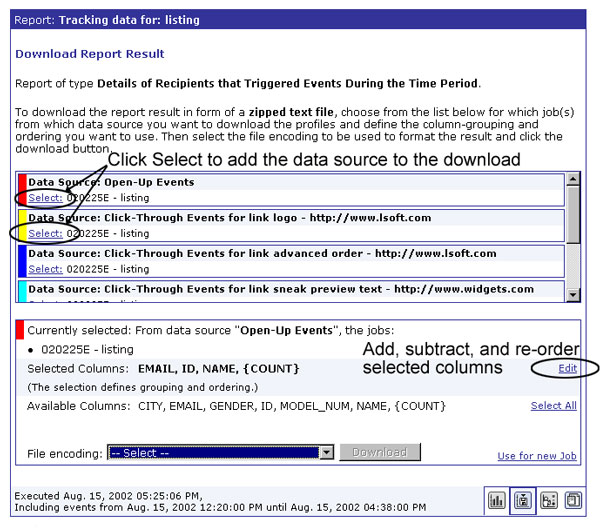Click Select All for available columns
The width and height of the screenshot is (600, 532).
point(553,406)
